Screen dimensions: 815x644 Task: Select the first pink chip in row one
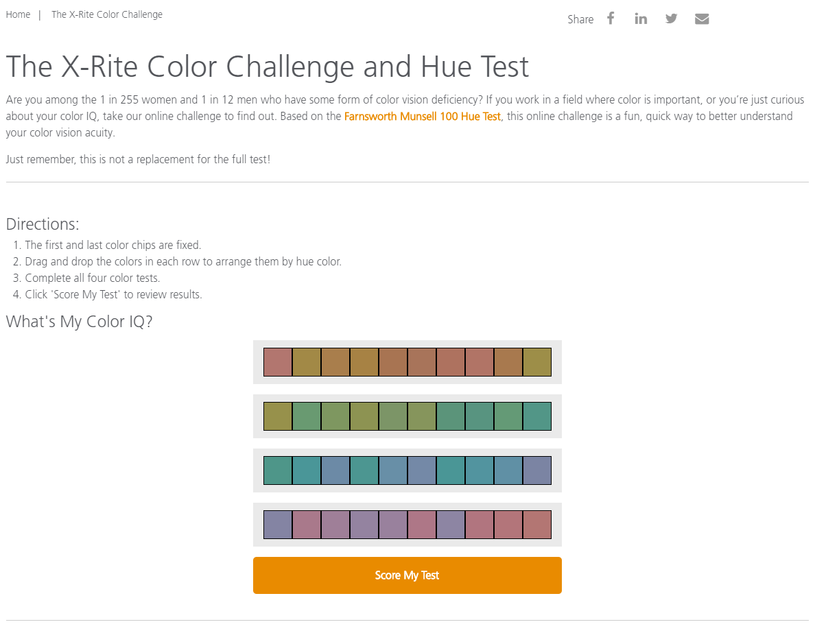[x=278, y=362]
